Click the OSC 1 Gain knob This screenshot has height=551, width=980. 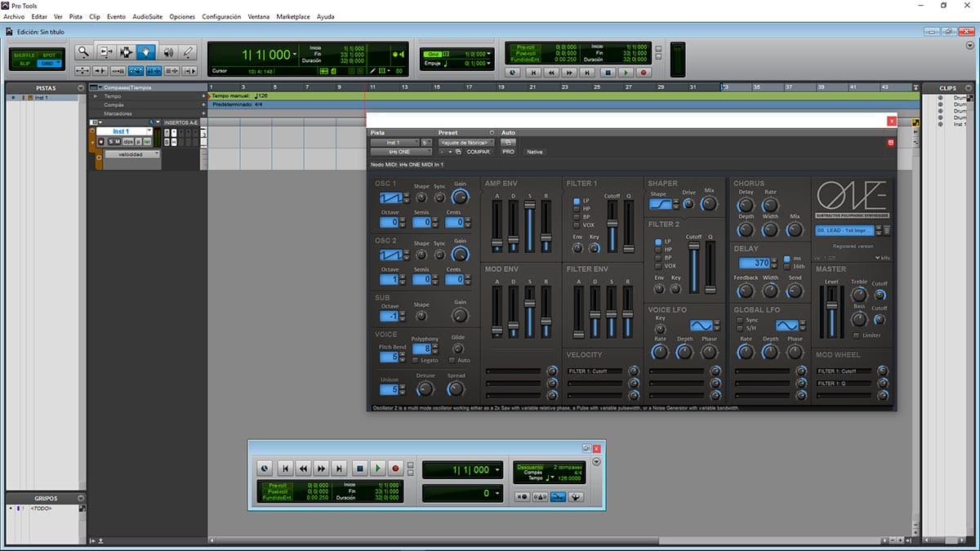461,198
